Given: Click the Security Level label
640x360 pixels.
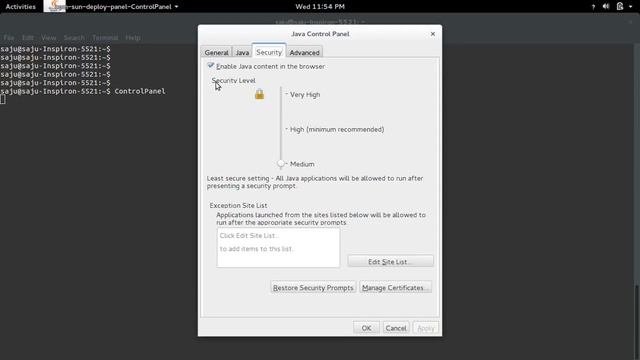Looking at the screenshot, I should pyautogui.click(x=233, y=80).
